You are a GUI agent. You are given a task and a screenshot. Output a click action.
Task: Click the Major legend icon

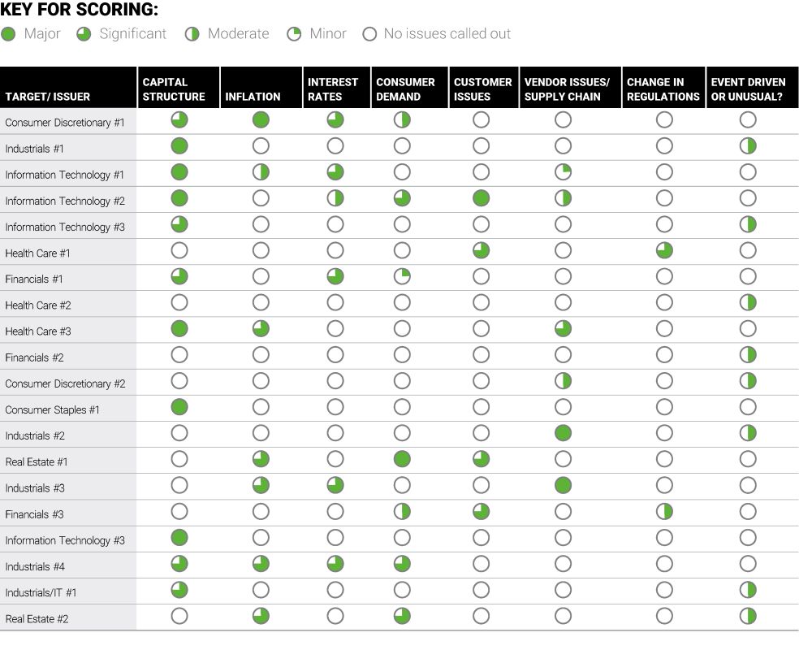(8, 34)
